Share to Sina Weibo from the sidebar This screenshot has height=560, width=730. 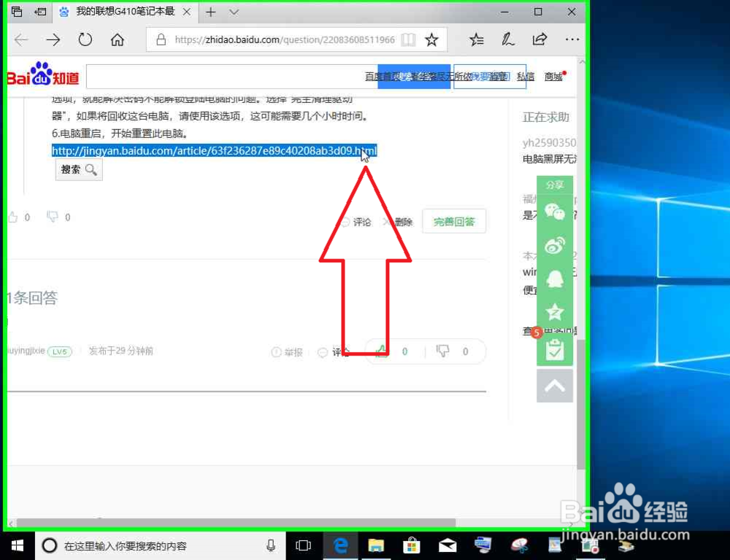[555, 246]
